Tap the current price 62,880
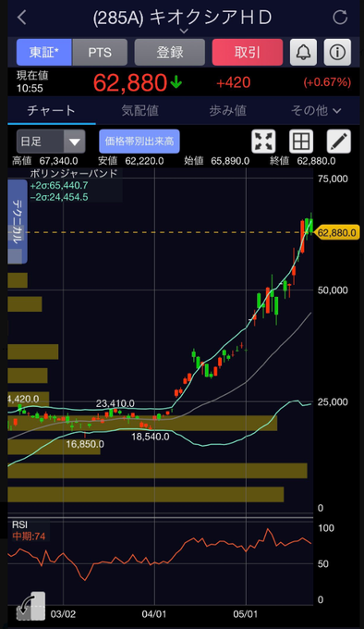364x629 pixels. 130,82
